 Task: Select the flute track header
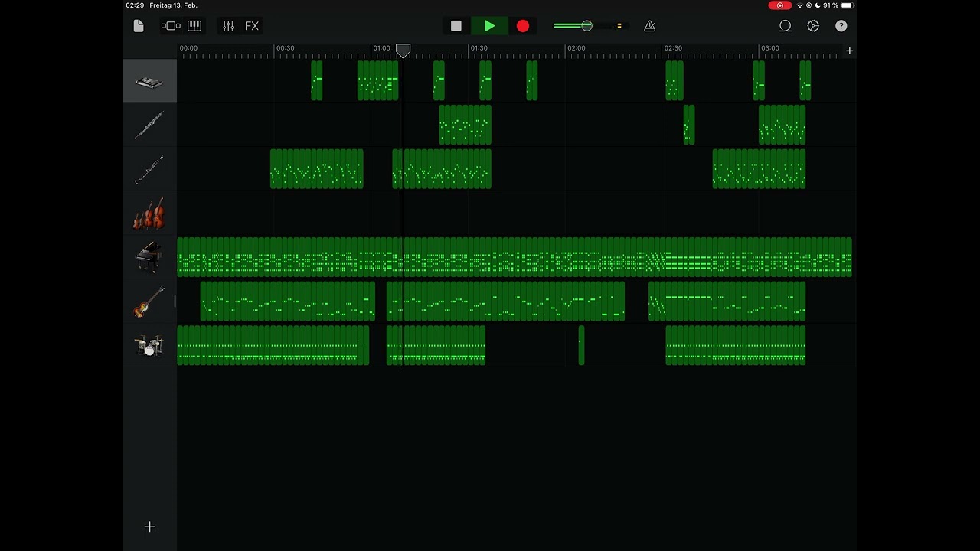(x=149, y=125)
